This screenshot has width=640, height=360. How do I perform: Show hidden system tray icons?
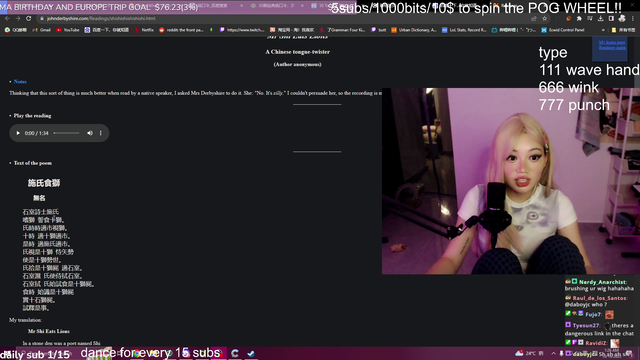click(x=553, y=353)
